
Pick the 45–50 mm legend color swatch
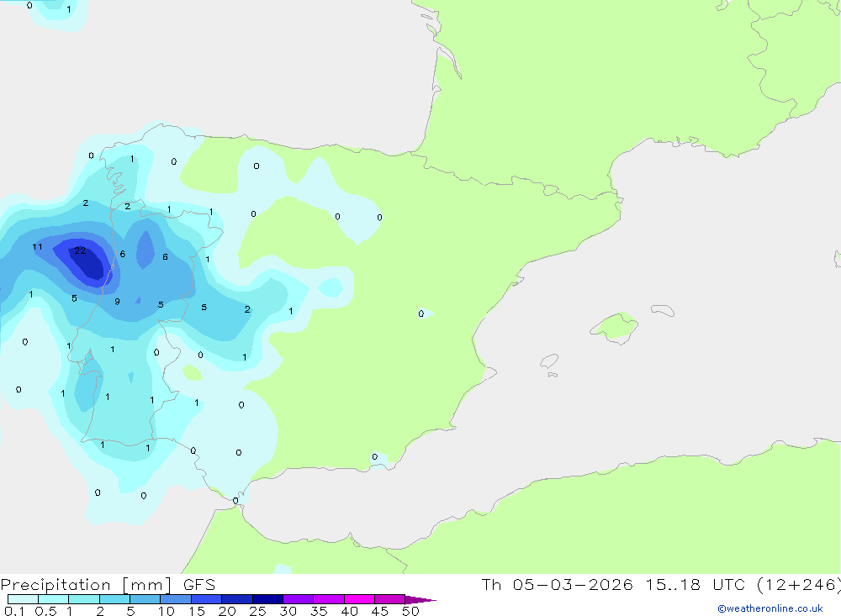pyautogui.click(x=389, y=599)
